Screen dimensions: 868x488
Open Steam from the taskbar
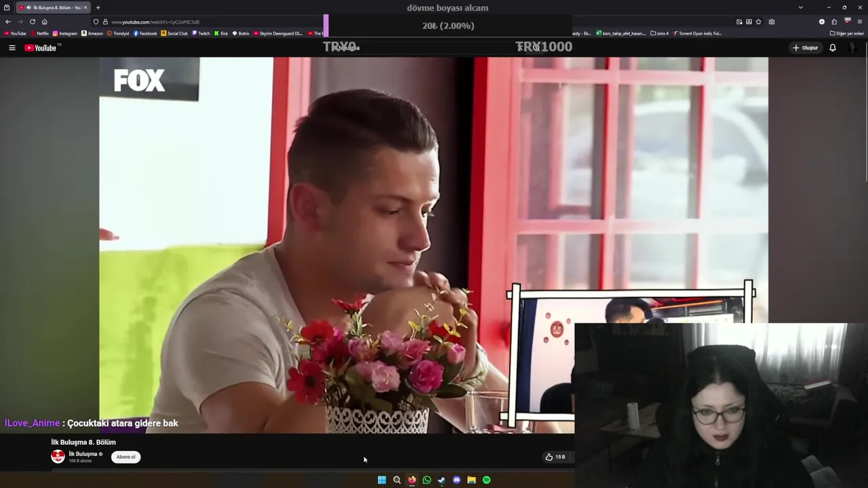click(441, 480)
